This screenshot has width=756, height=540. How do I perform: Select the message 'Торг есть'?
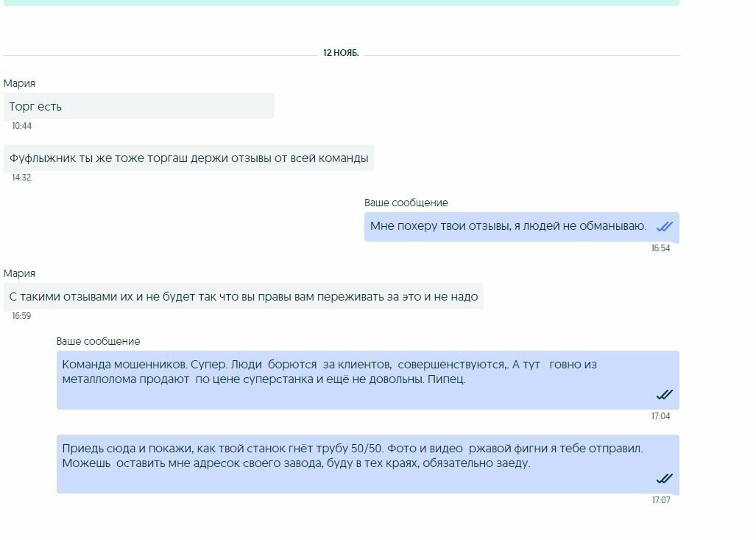[138, 106]
